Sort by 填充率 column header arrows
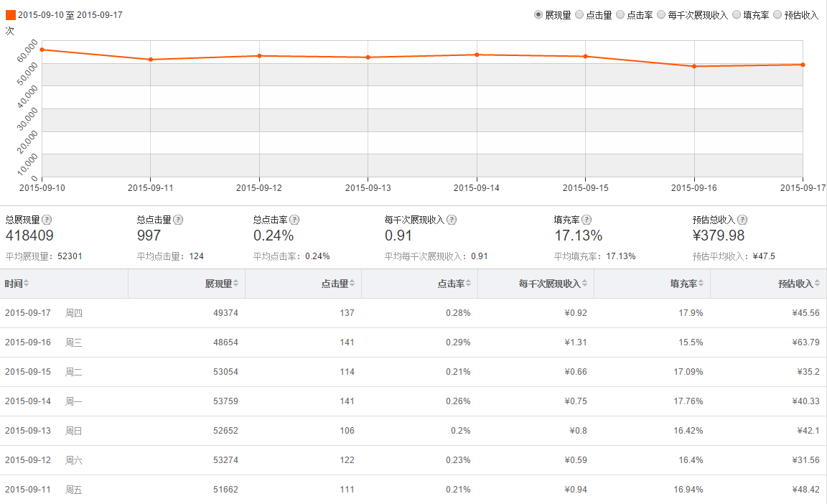This screenshot has height=504, width=827. pyautogui.click(x=701, y=284)
